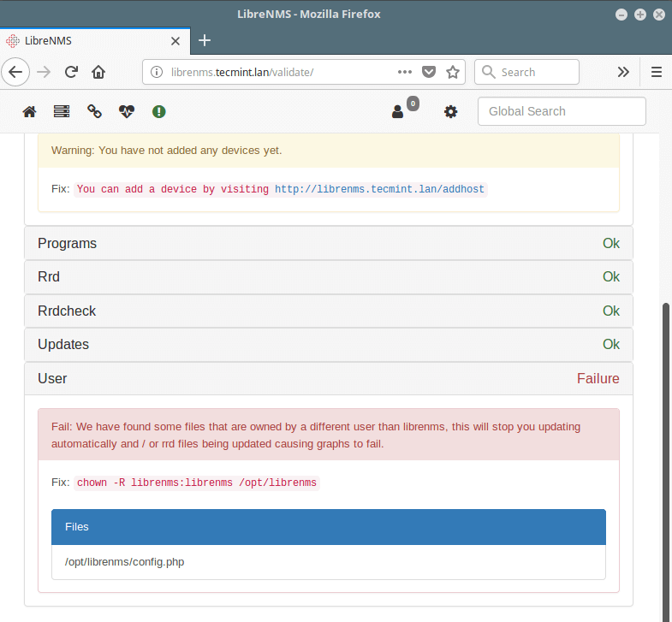Open the Devices menu icon

coord(62,112)
